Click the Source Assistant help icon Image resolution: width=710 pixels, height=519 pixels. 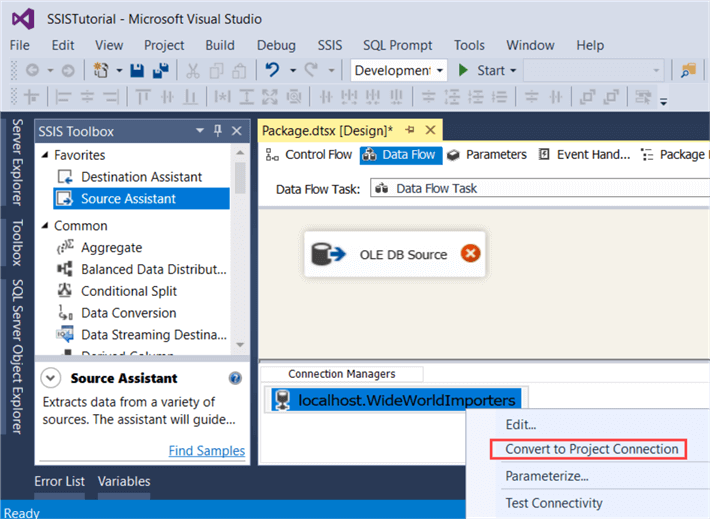click(x=235, y=378)
